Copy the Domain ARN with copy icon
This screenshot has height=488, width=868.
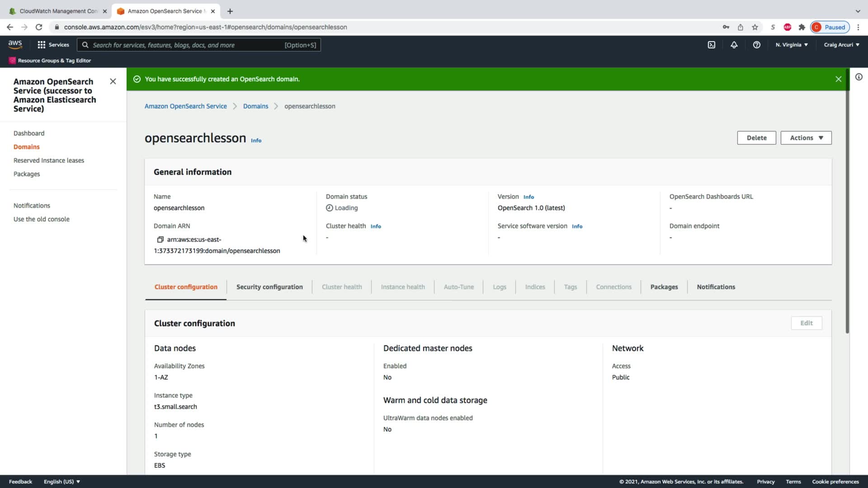click(160, 239)
